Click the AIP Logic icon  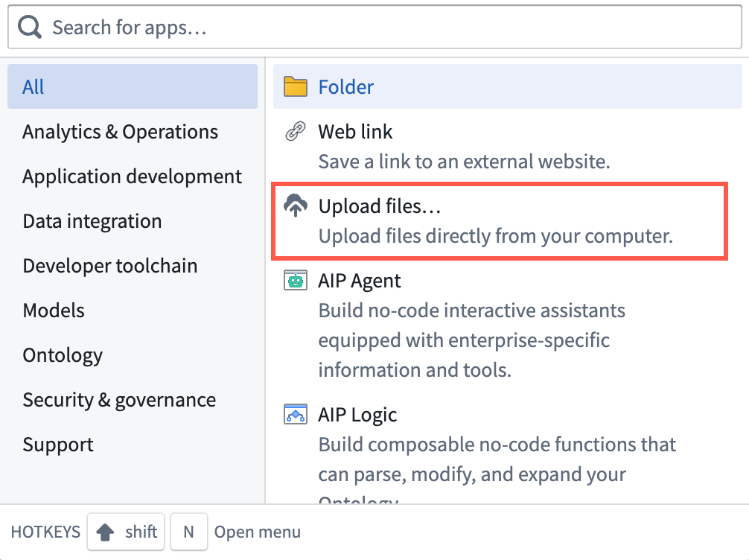tap(295, 414)
